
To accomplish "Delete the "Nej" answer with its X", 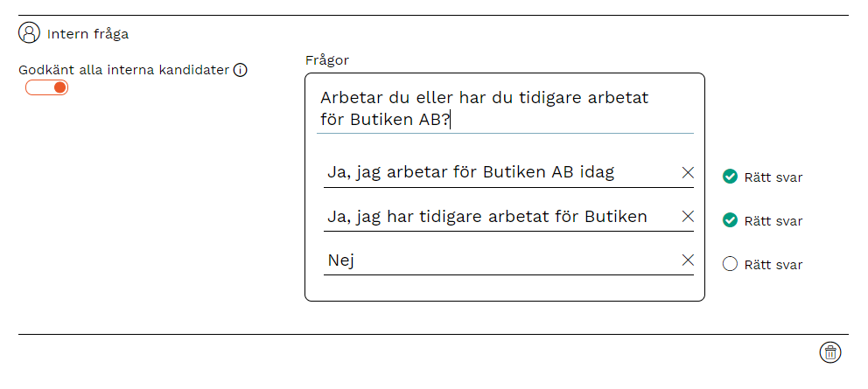I will pos(688,260).
